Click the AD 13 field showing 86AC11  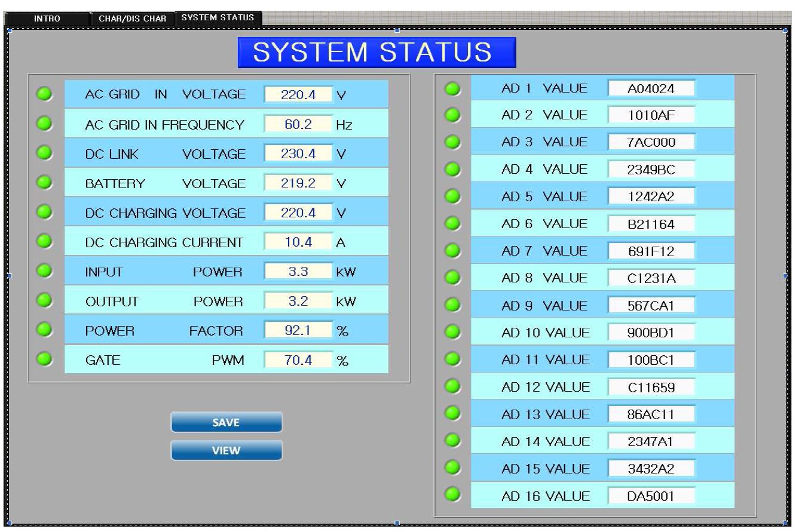click(x=652, y=414)
